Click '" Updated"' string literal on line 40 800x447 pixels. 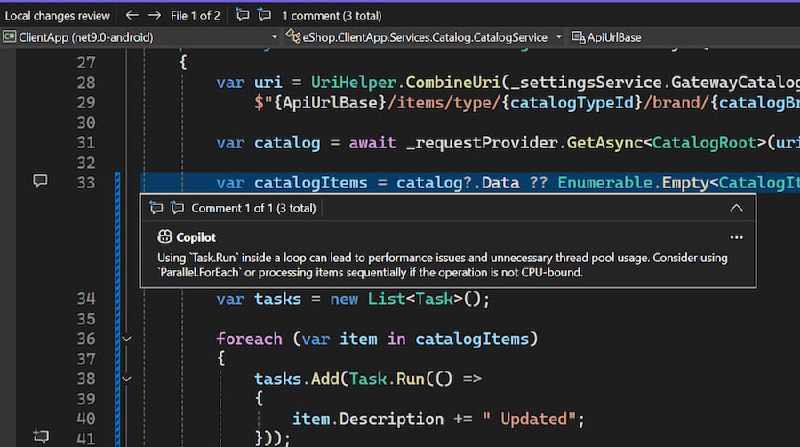tap(529, 419)
